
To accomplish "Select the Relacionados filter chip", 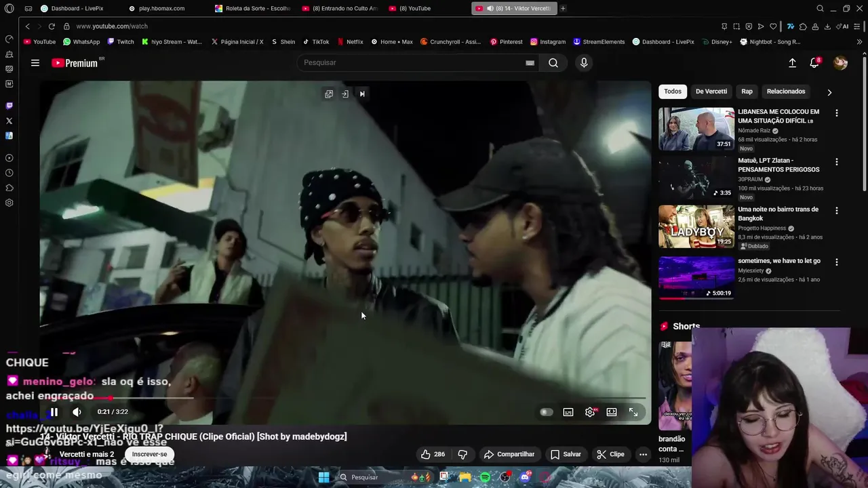I will 786,91.
